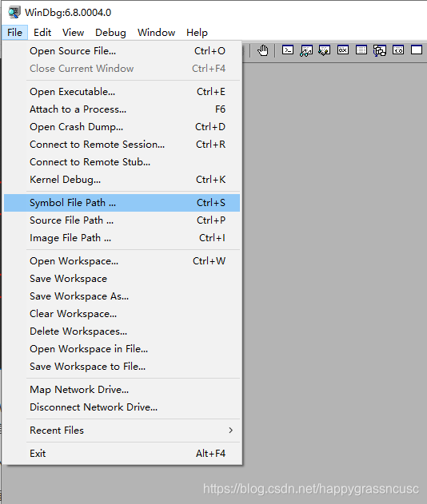Open the Help menu
The width and height of the screenshot is (427, 504).
point(197,33)
